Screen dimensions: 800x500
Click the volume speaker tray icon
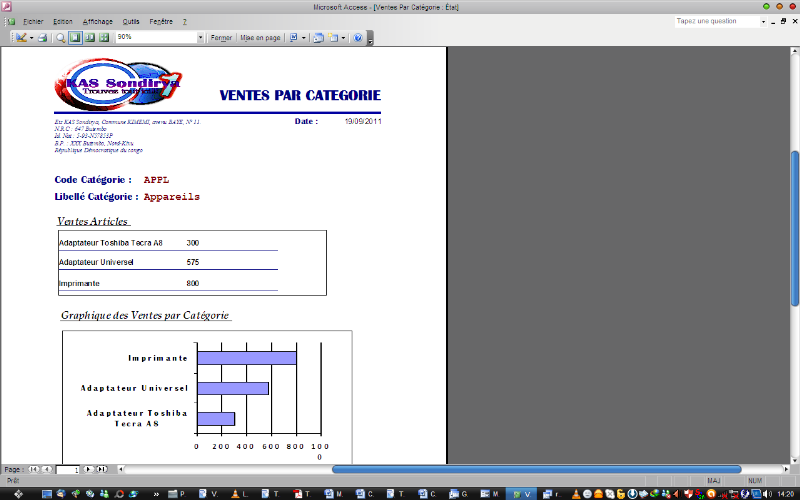click(767, 494)
